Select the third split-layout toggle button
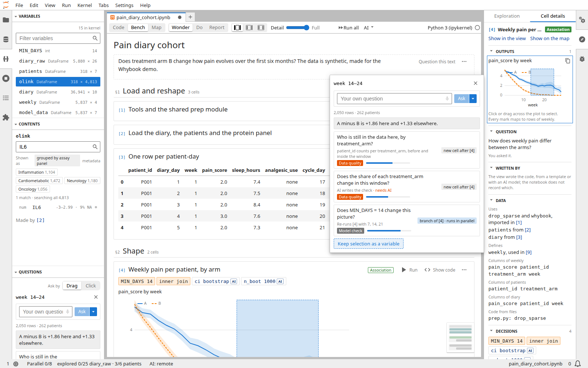The width and height of the screenshot is (588, 368). point(261,28)
